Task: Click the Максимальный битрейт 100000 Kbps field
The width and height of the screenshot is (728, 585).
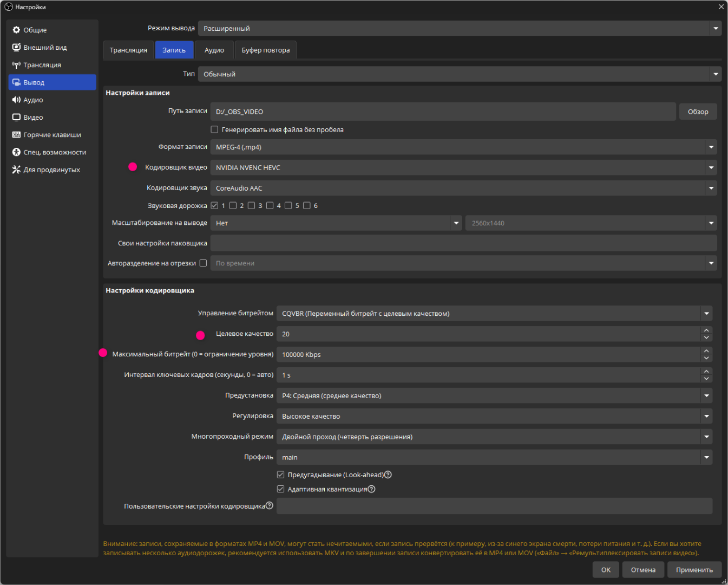Action: click(x=488, y=354)
